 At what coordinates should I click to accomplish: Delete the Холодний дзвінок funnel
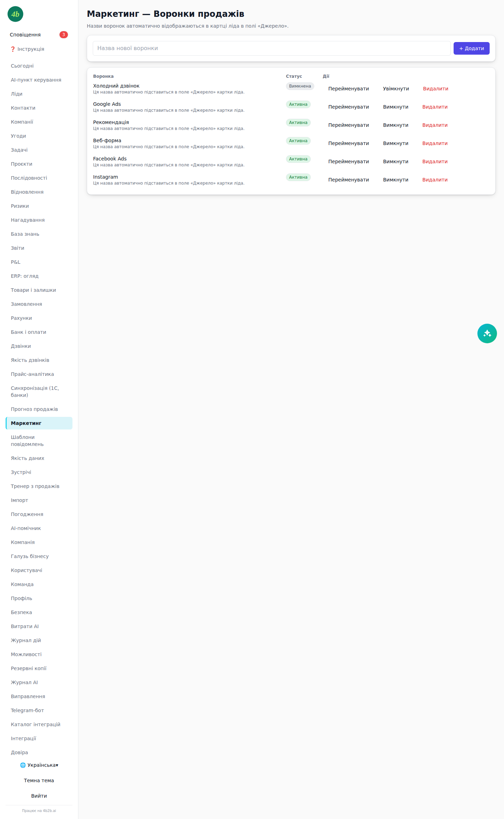435,89
